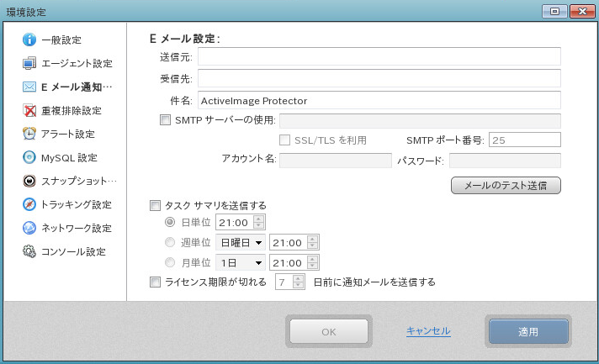The image size is (599, 364).
Task: Enable the SMTP サーバーの使用 checkbox
Action: tap(165, 120)
